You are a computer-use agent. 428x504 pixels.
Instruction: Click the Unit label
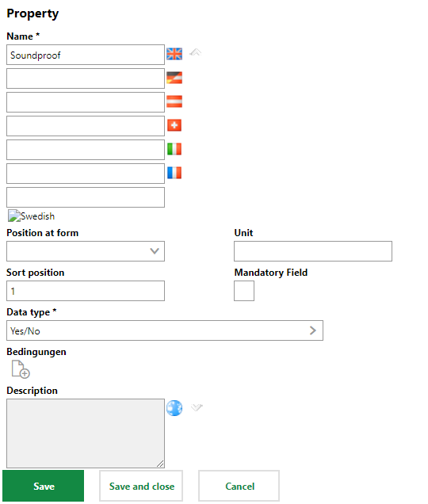[x=243, y=233]
